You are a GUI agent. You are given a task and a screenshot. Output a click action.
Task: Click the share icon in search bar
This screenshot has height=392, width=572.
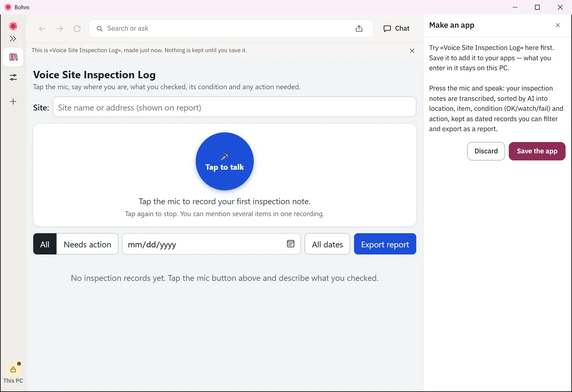tap(359, 29)
